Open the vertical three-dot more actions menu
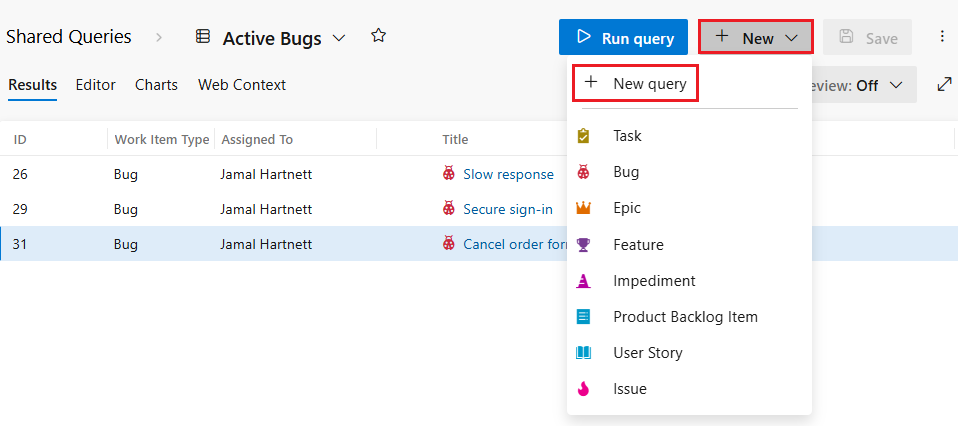 point(942,37)
